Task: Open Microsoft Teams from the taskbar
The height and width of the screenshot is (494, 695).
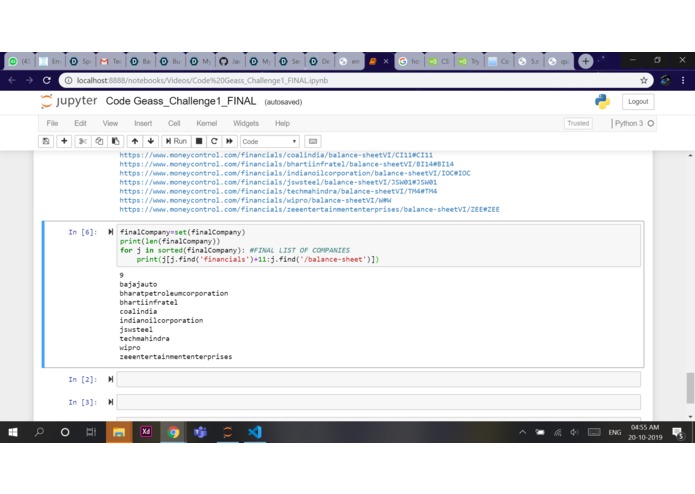Action: pos(200,432)
